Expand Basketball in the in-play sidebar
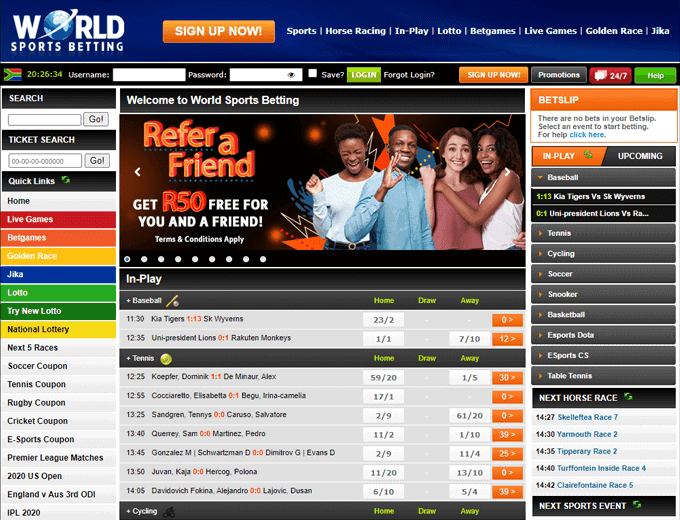 coord(603,315)
